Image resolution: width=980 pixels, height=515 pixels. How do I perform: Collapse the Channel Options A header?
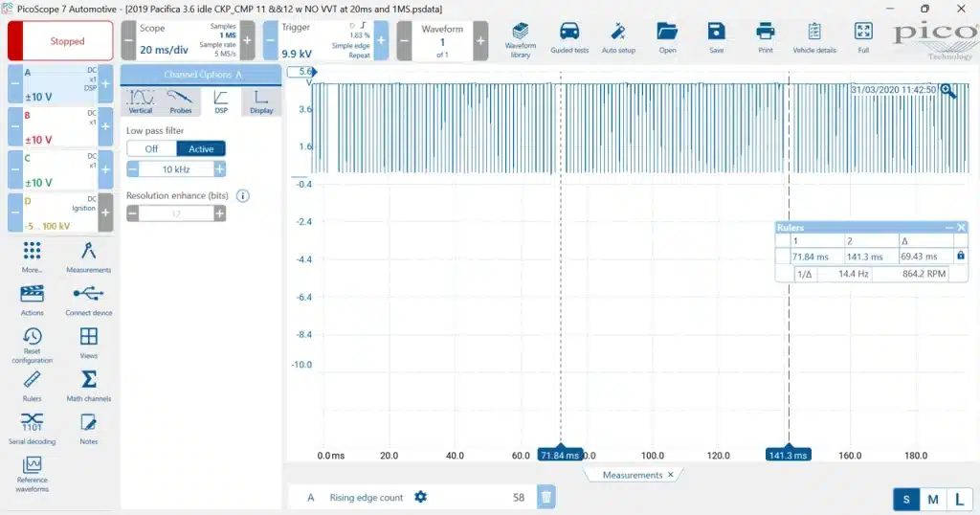[x=201, y=75]
